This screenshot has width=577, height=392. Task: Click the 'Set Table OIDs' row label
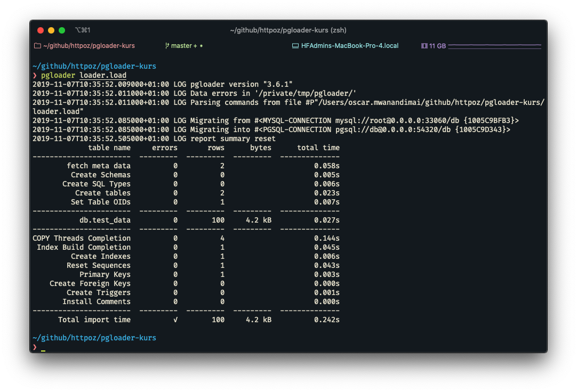click(101, 202)
